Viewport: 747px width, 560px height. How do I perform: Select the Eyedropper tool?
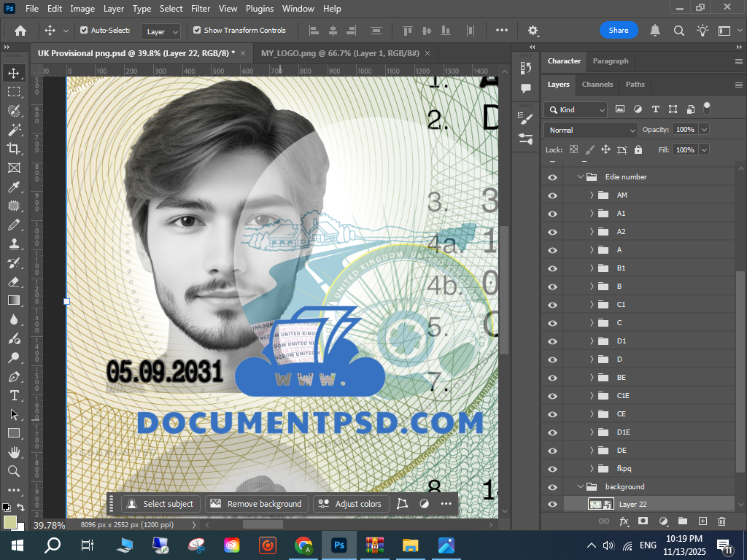click(14, 187)
